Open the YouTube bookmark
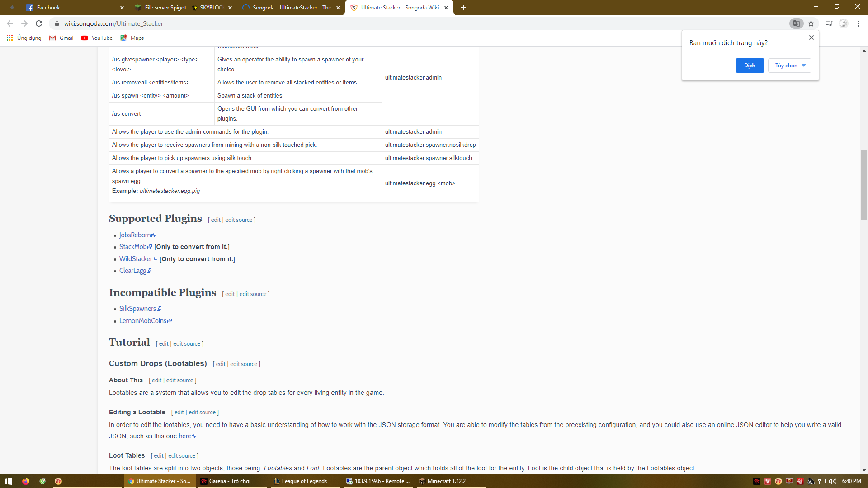868x488 pixels. (x=97, y=38)
